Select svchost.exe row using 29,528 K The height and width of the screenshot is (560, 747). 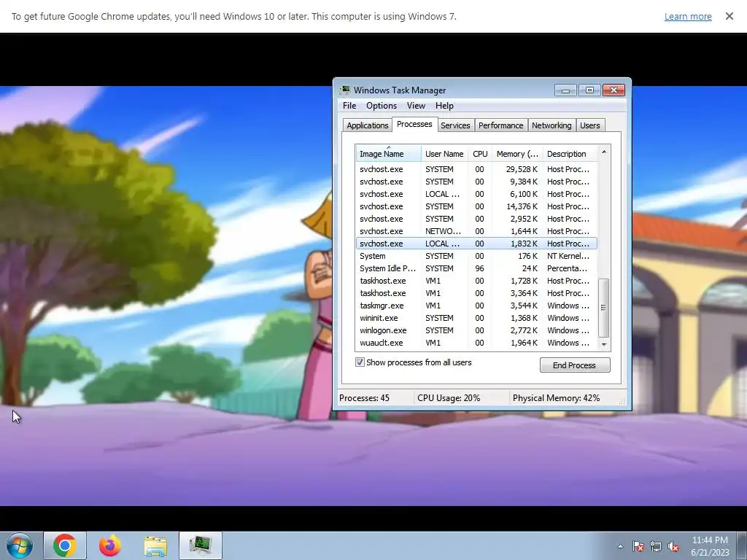click(476, 169)
